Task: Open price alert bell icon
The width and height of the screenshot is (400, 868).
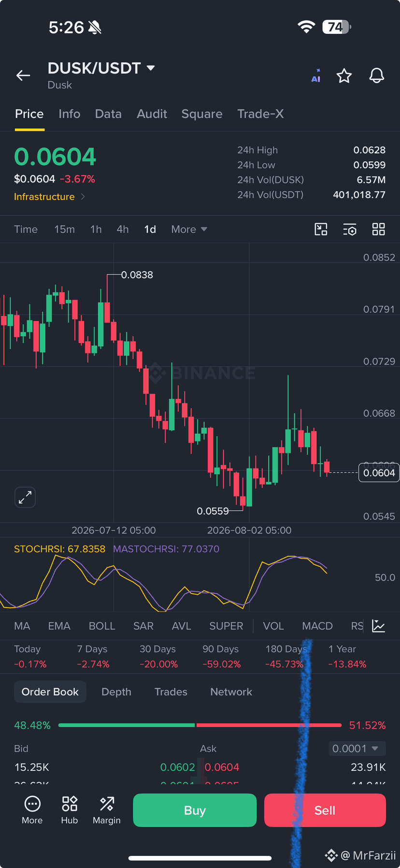Action: tap(377, 76)
